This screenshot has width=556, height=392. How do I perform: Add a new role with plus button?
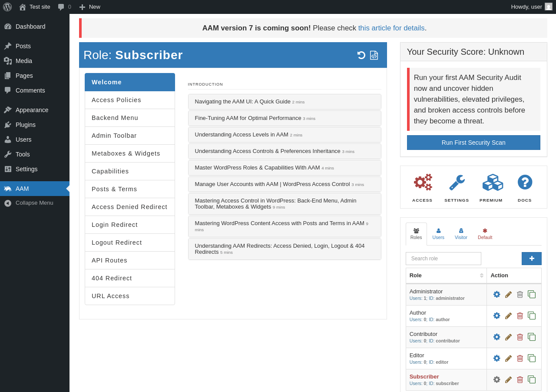pyautogui.click(x=532, y=259)
